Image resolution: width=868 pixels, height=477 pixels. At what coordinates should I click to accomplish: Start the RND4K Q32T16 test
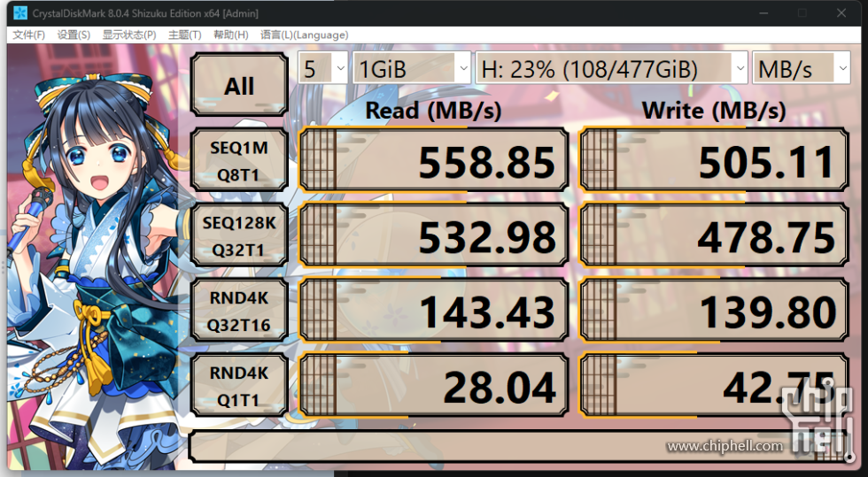239,311
